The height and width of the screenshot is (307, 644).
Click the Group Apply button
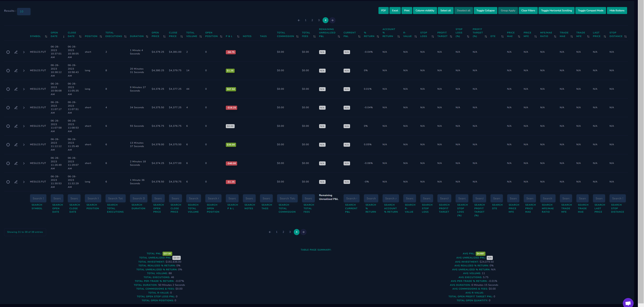pos(508,10)
